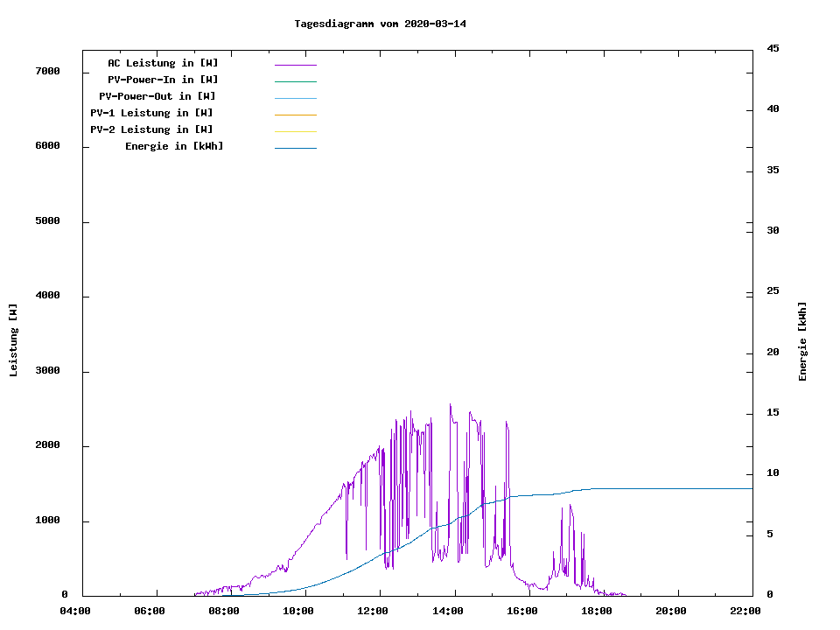Viewport: 840px width, 630px height.
Task: Select the AC Leistung in [W] legend entry
Action: click(163, 63)
